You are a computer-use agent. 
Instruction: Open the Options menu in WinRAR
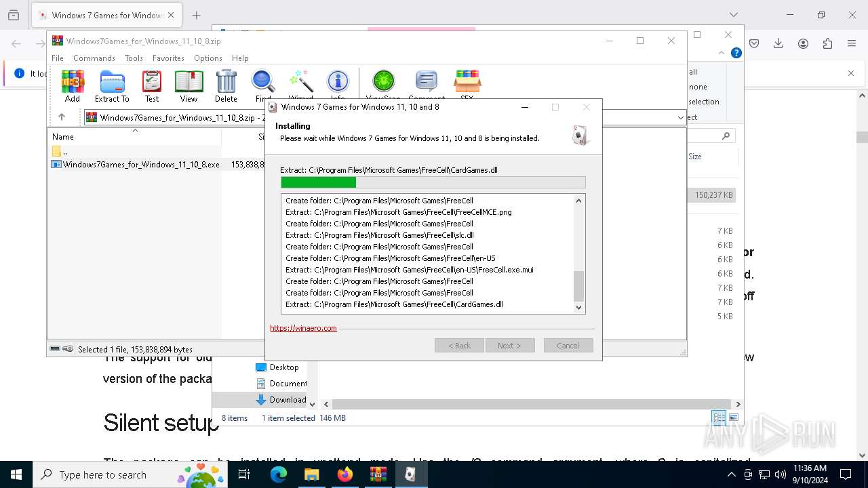(x=208, y=58)
